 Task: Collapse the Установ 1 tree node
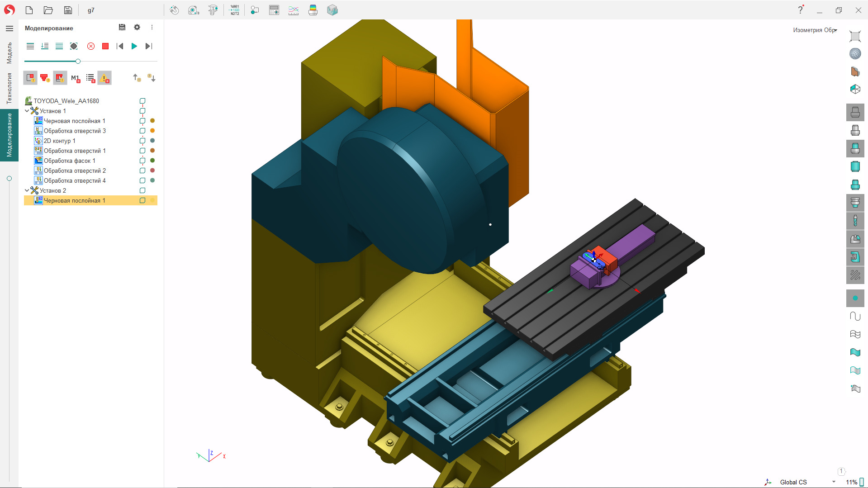[x=27, y=111]
